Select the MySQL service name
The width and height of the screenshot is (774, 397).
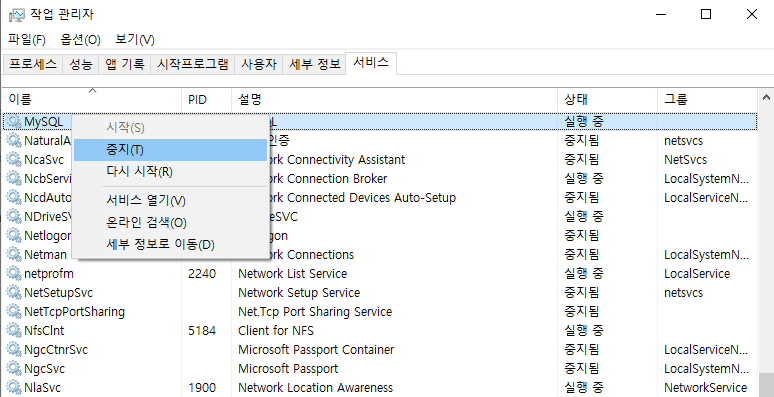(43, 121)
